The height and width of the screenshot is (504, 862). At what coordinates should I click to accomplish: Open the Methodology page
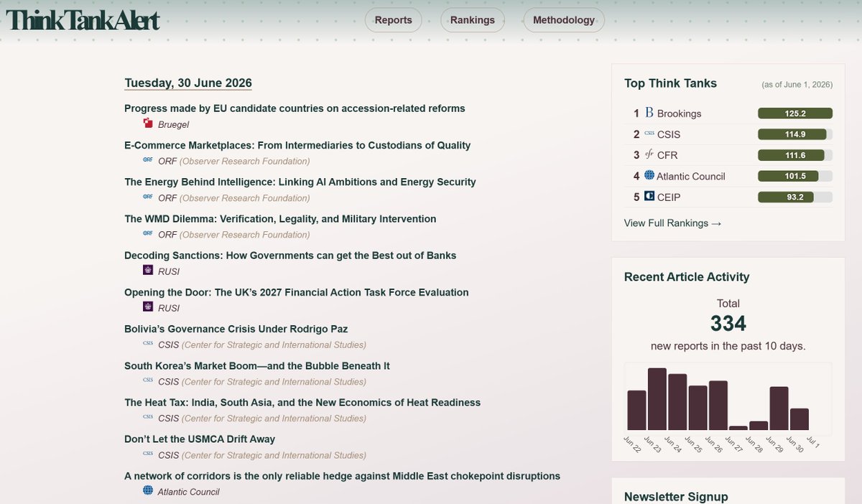(x=564, y=20)
